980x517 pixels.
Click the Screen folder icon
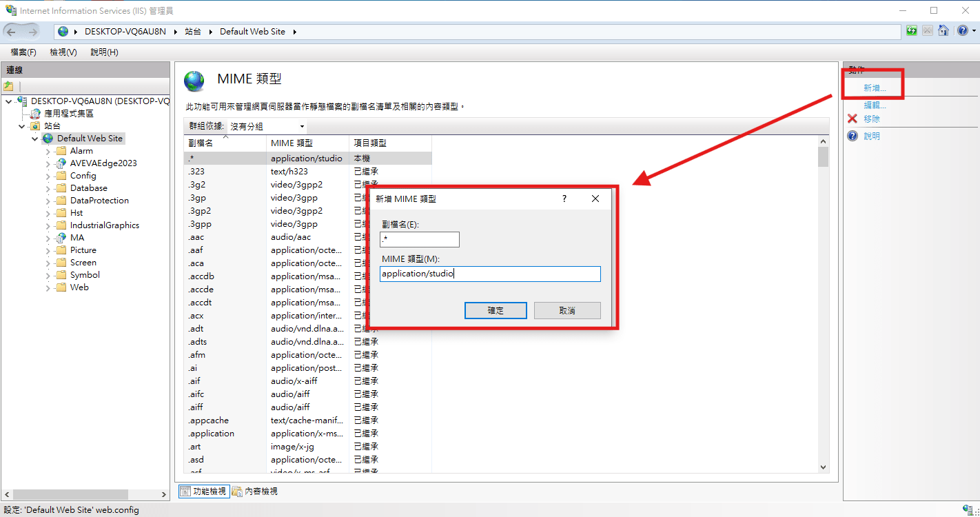[61, 263]
